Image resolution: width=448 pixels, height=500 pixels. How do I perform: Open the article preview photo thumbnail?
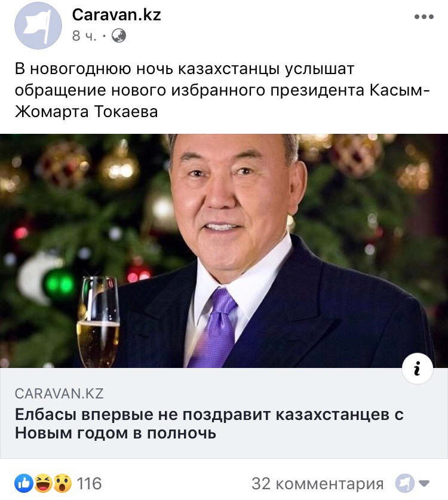(224, 251)
